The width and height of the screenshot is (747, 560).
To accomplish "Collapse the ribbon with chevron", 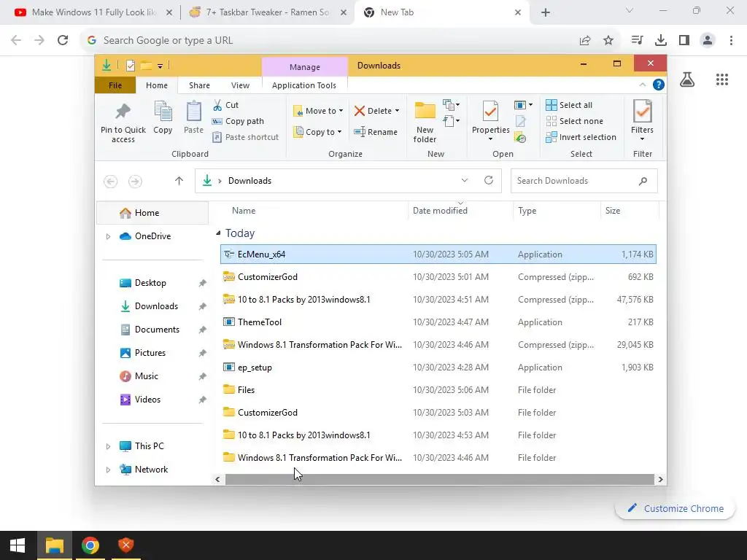I will pyautogui.click(x=642, y=85).
